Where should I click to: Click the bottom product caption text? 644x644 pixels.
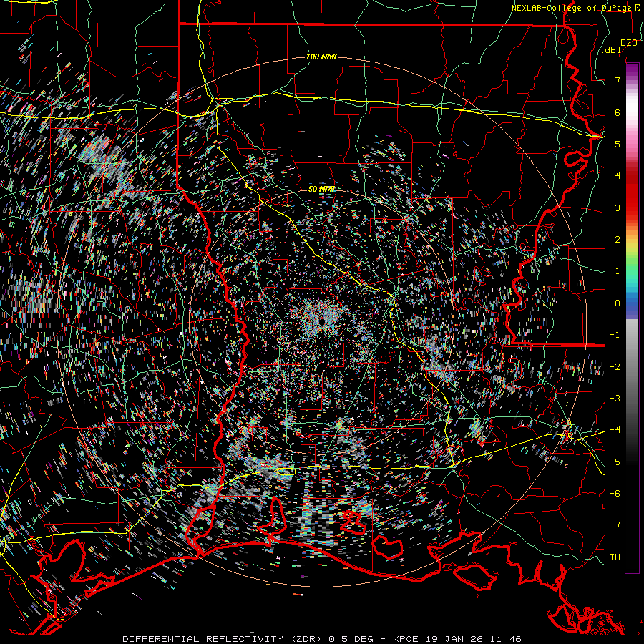(x=322, y=639)
